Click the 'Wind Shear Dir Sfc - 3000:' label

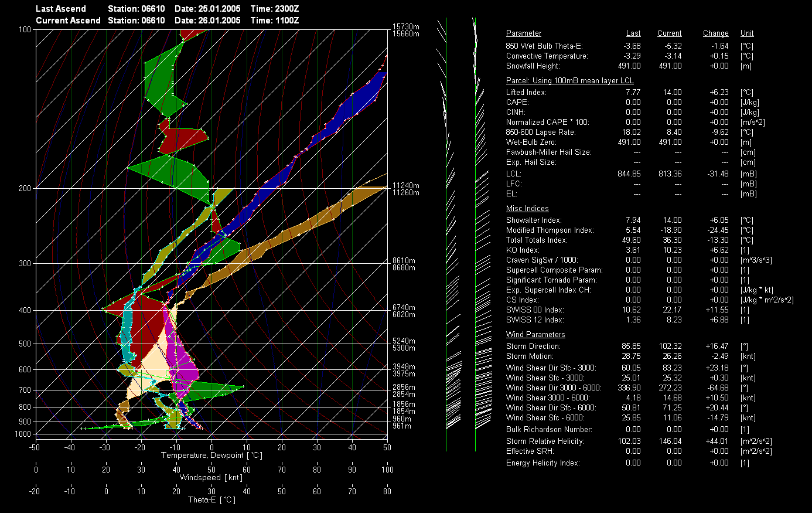(x=551, y=368)
